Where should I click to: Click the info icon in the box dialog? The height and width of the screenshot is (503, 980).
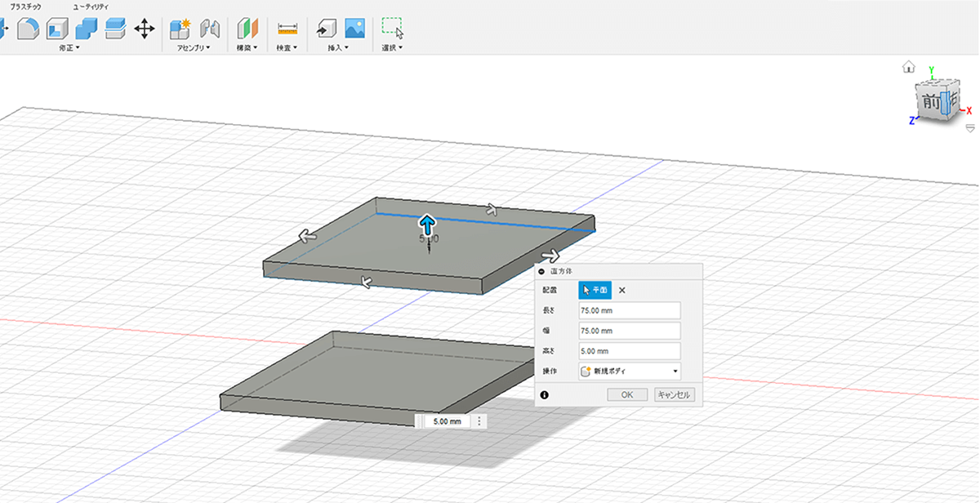(544, 395)
